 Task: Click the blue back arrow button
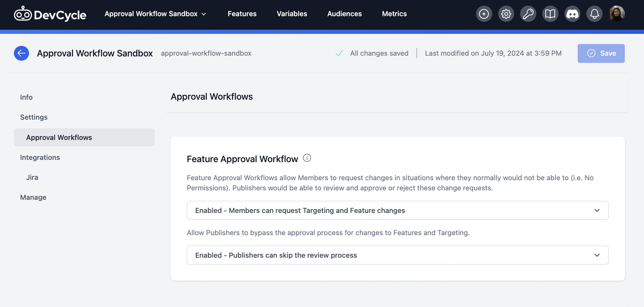21,53
